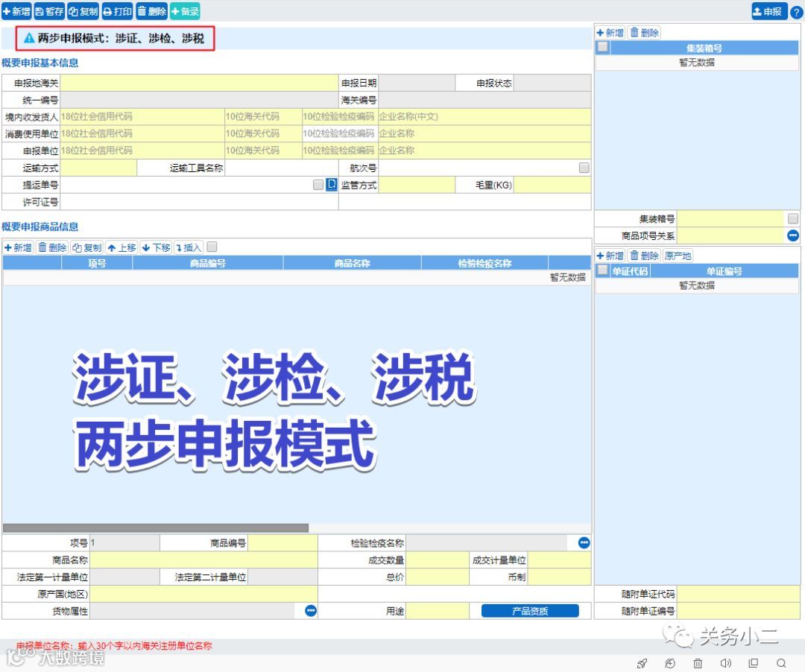
Task: Click the 毛重(KG) input field
Action: (x=552, y=185)
